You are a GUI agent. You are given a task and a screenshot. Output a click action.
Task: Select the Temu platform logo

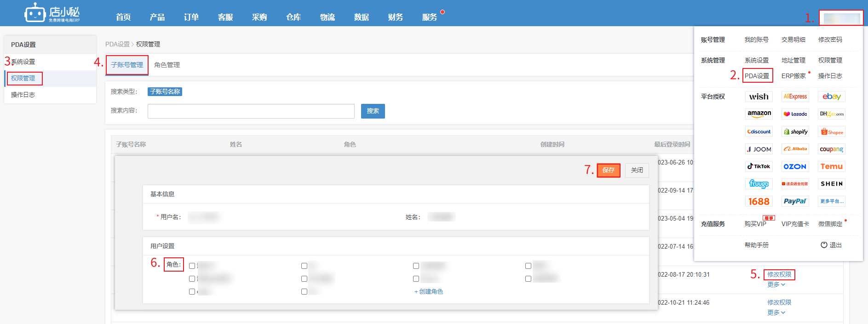coord(831,166)
